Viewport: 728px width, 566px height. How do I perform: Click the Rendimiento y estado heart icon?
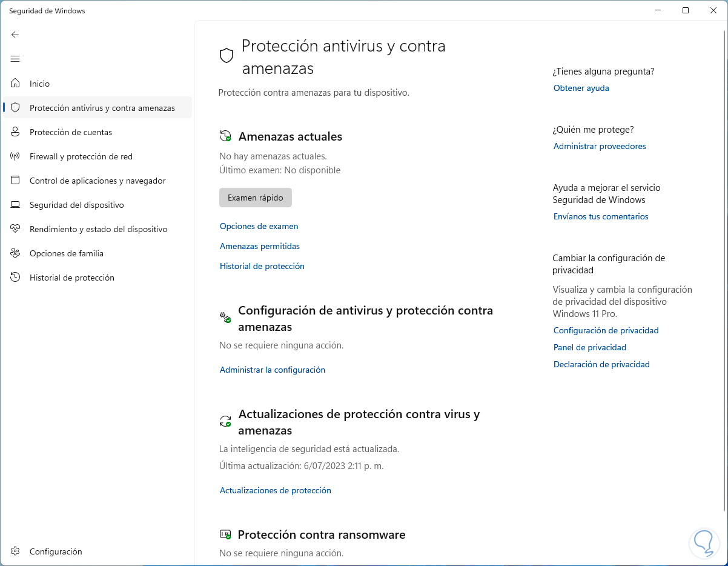[x=16, y=229]
